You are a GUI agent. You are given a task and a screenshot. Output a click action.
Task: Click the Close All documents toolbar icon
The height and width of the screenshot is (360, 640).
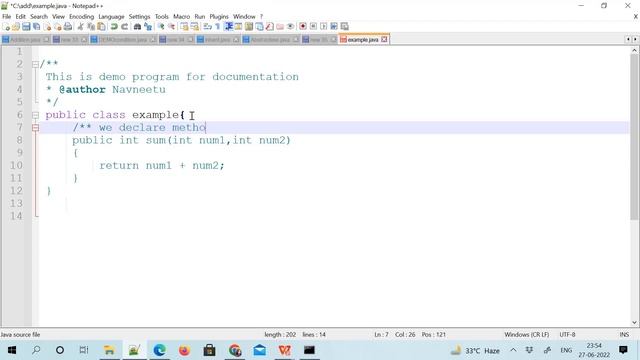(58, 27)
